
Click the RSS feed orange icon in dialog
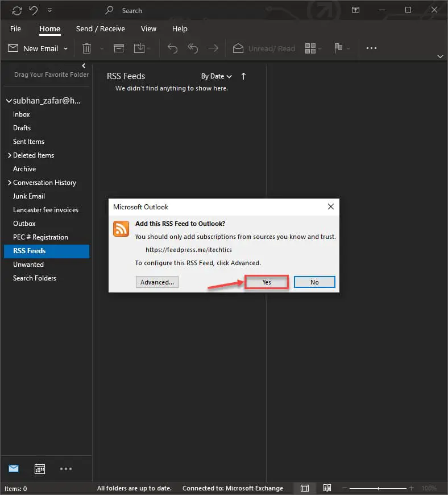pyautogui.click(x=121, y=228)
